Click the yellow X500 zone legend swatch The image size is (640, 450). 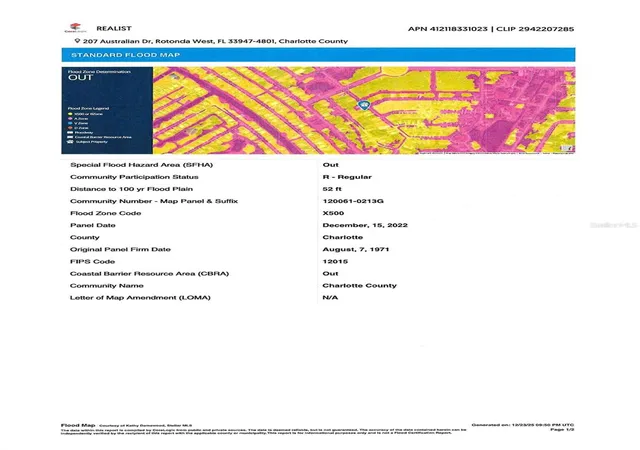point(70,114)
